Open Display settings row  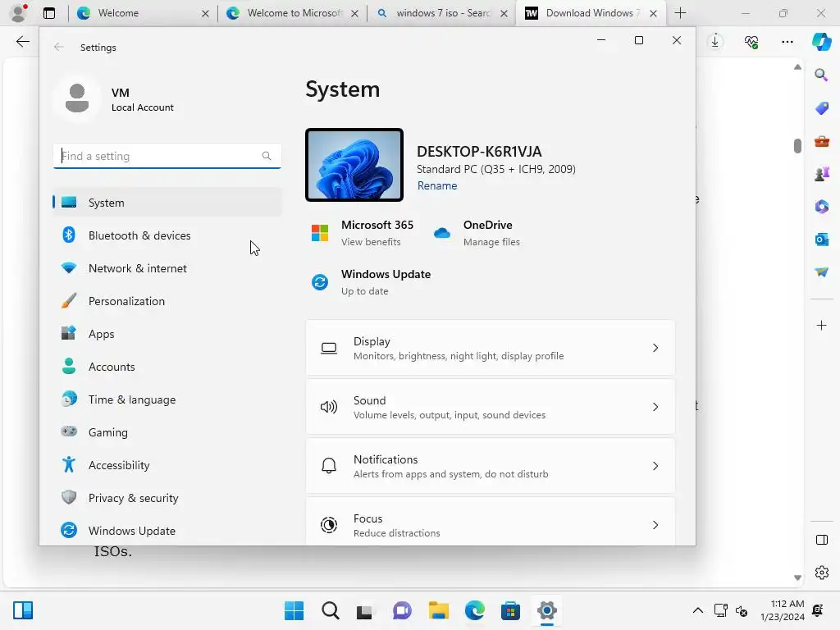pos(491,348)
